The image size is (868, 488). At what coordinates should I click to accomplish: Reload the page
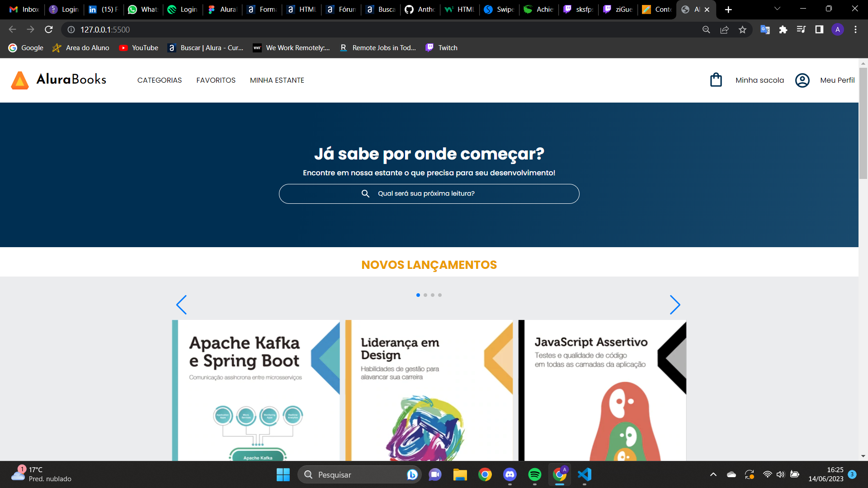pyautogui.click(x=49, y=29)
